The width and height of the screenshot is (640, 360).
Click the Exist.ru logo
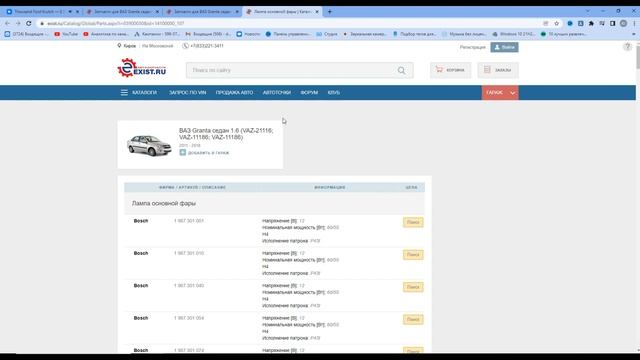tap(142, 68)
